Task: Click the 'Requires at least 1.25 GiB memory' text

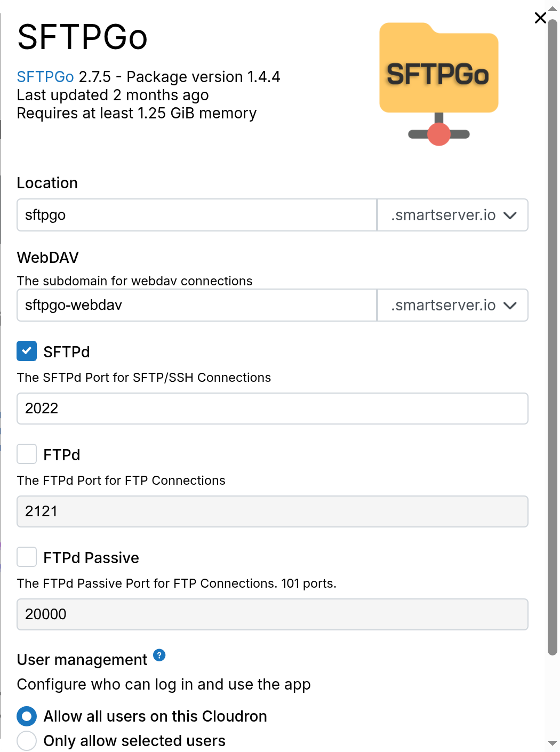Action: 137,113
